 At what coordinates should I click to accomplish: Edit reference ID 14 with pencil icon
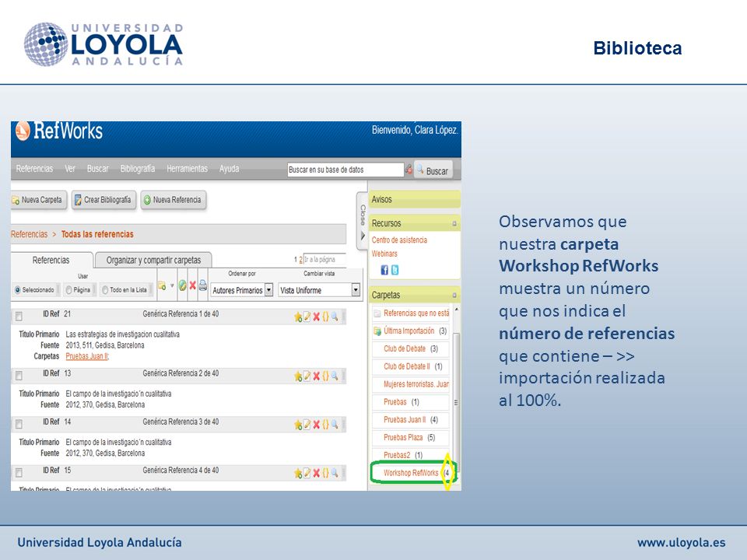tap(307, 425)
